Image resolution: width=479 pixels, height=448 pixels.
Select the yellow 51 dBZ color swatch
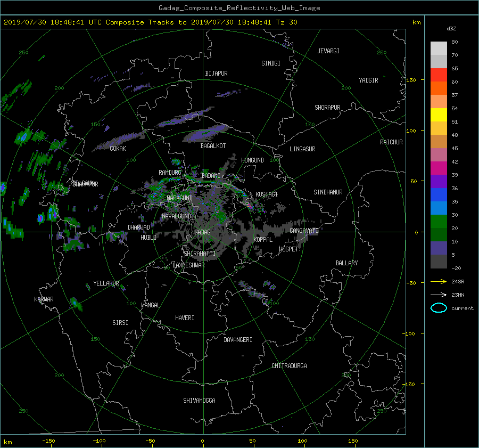(439, 115)
